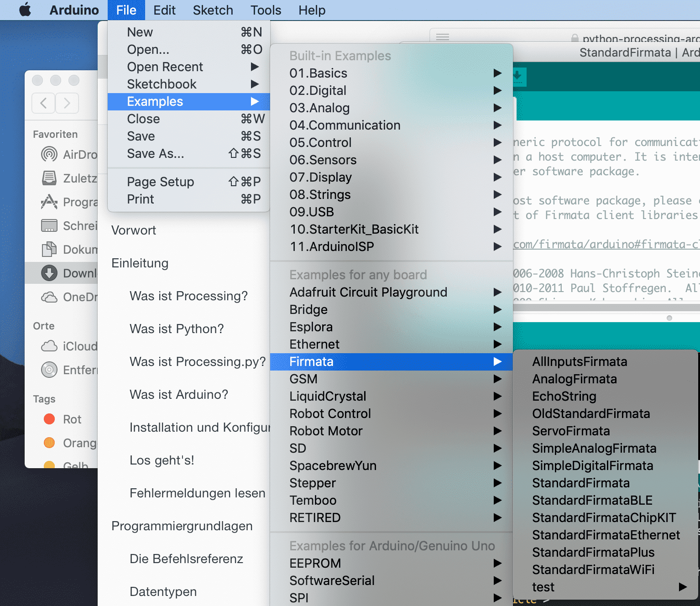The height and width of the screenshot is (606, 700).
Task: Expand the Open Recent submenu arrow
Action: pos(255,67)
